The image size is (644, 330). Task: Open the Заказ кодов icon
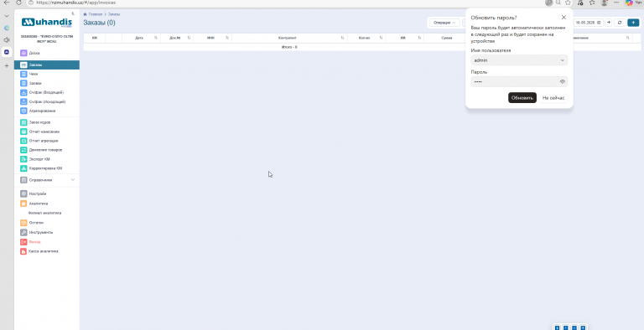coord(23,122)
